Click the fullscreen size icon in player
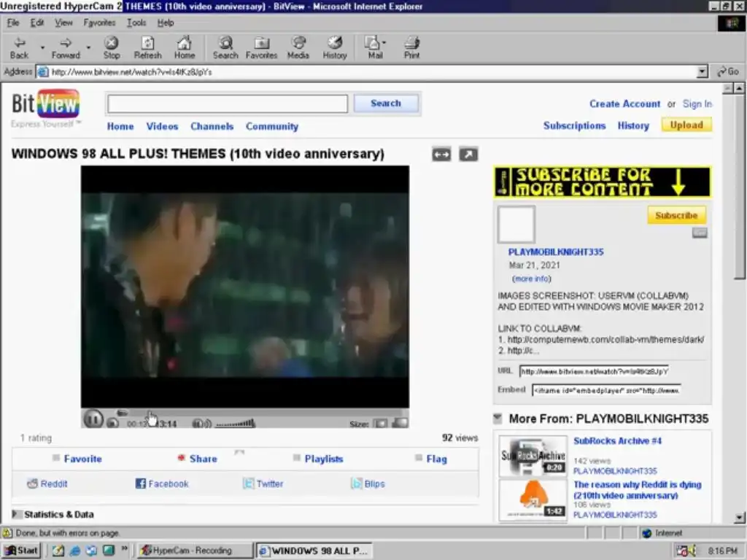Viewport: 747px width, 560px height. (x=400, y=423)
